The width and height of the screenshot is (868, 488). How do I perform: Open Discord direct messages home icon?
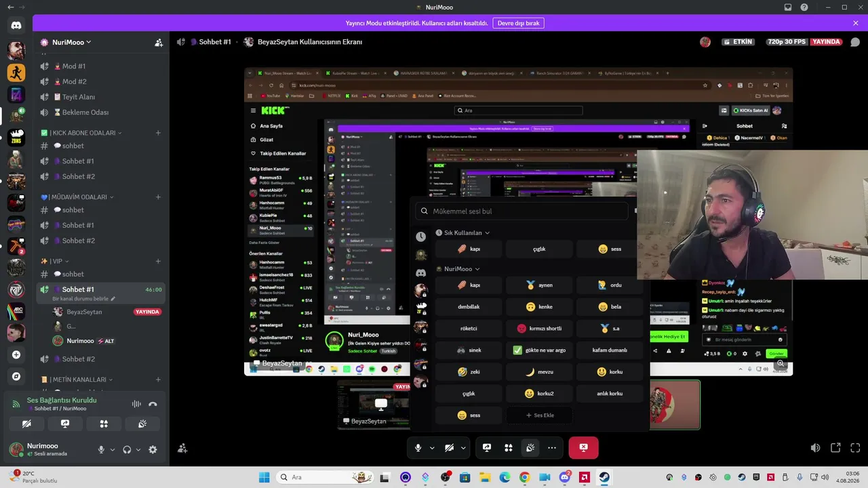click(16, 25)
